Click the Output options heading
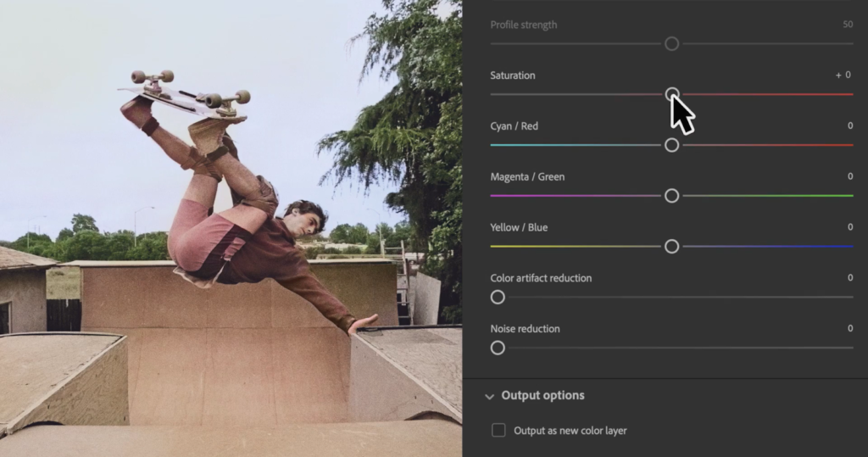The width and height of the screenshot is (868, 457). [x=542, y=395]
